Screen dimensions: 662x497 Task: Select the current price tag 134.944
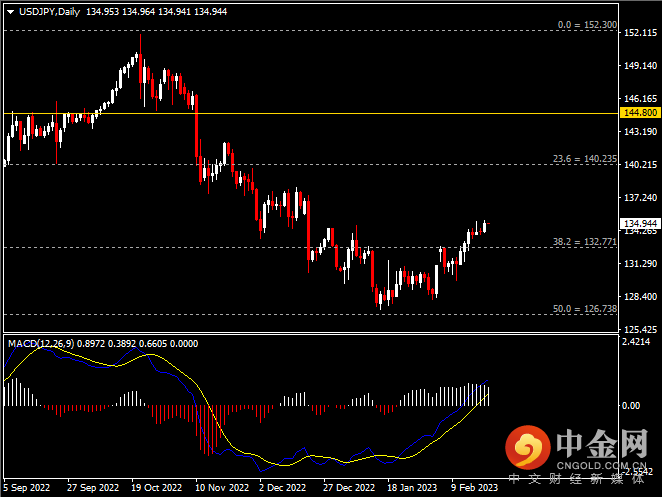[638, 223]
